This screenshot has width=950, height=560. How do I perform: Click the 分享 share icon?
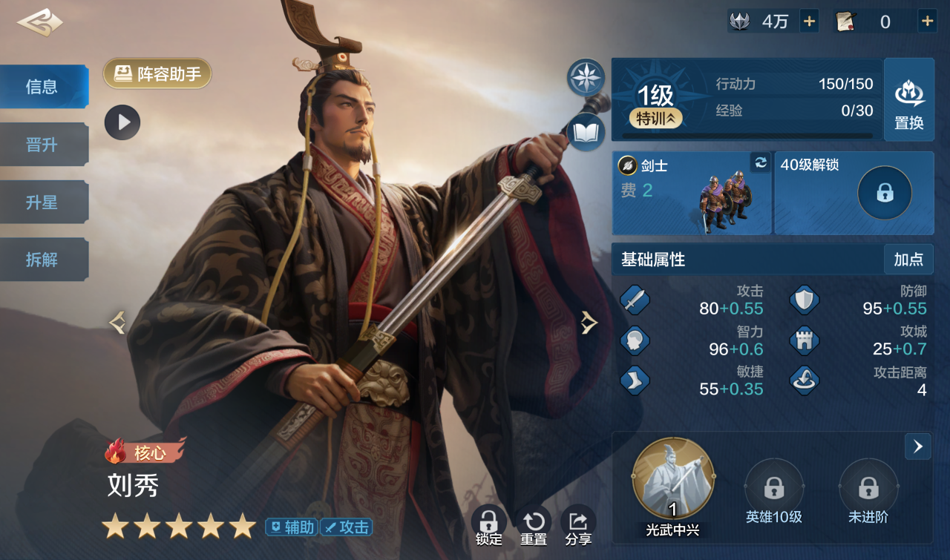point(578,526)
